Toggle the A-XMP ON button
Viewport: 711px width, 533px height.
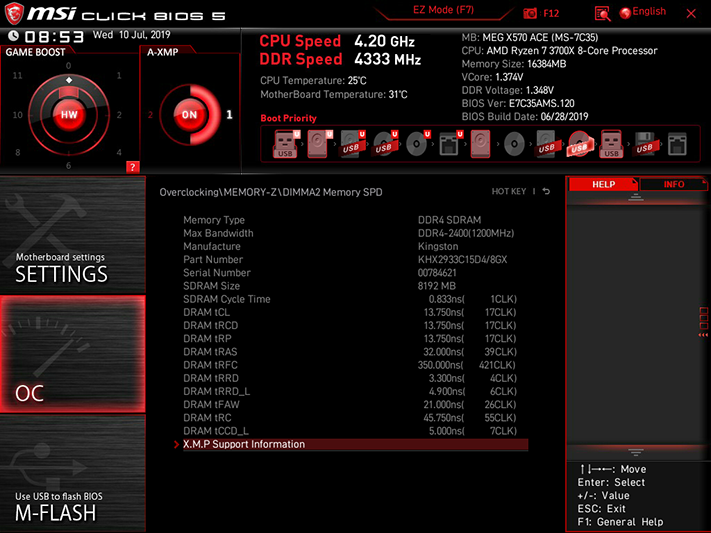click(x=189, y=115)
